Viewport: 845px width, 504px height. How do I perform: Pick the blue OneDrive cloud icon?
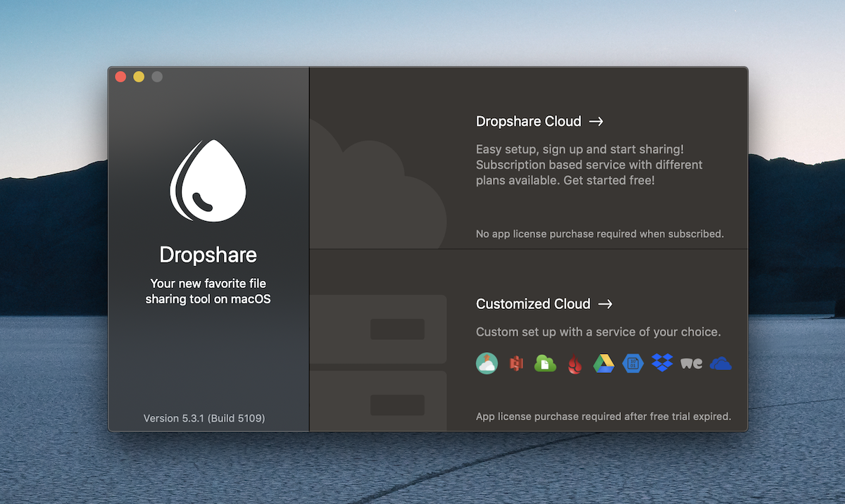(720, 363)
